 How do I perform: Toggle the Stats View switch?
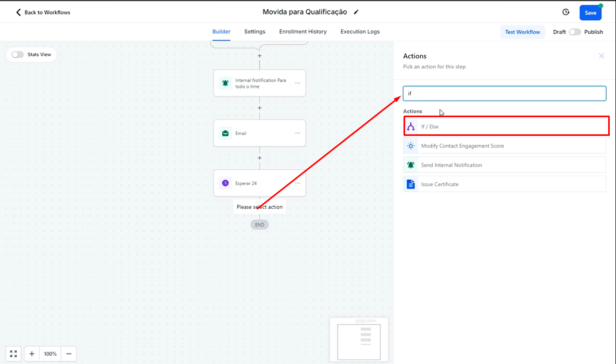tap(18, 55)
